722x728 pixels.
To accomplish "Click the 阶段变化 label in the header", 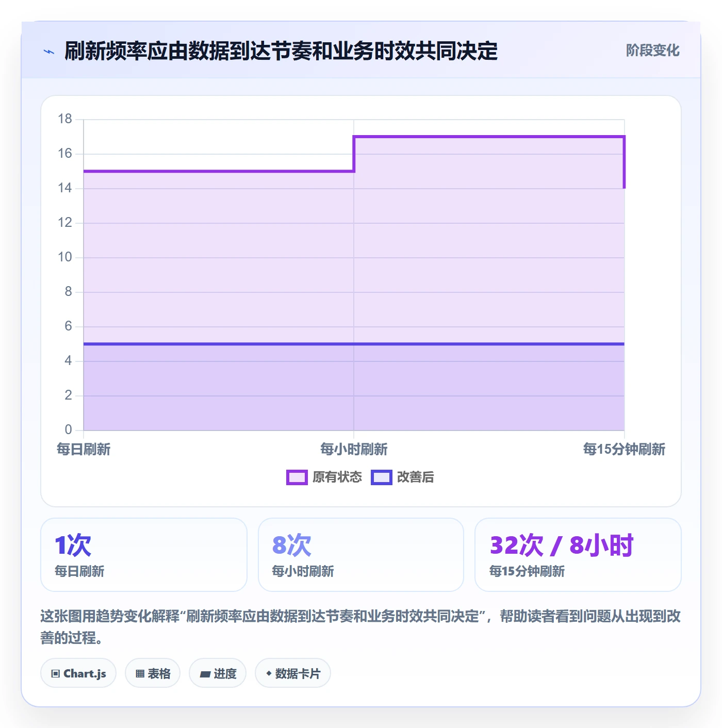I will [652, 51].
